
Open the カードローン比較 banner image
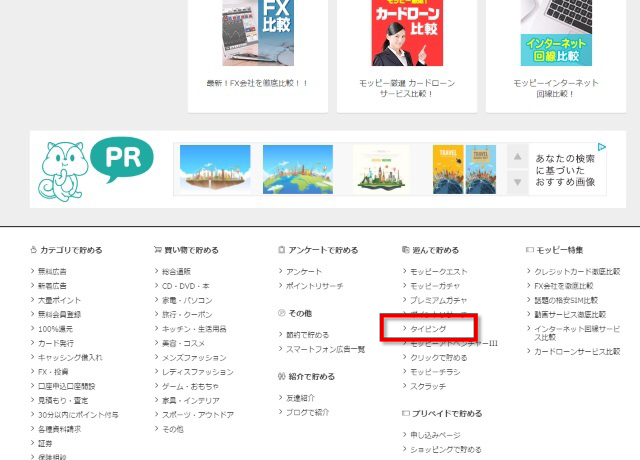pyautogui.click(x=407, y=32)
